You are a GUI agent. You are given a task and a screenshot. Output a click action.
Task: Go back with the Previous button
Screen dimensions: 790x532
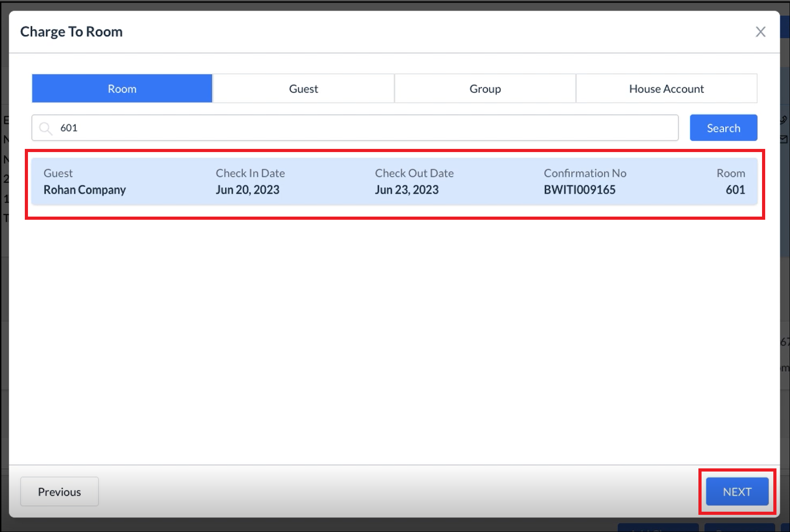60,492
